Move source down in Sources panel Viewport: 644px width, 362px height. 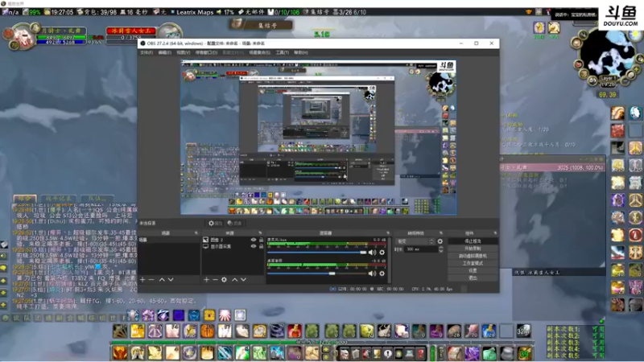[244, 279]
